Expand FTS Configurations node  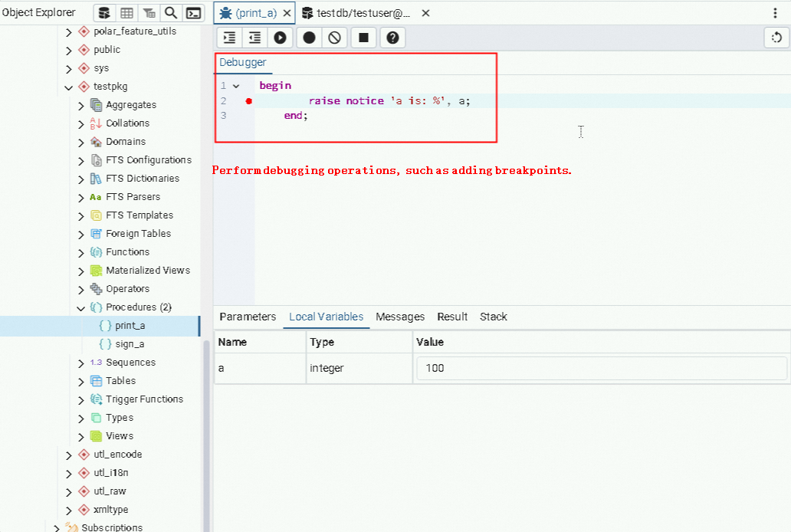[81, 161]
